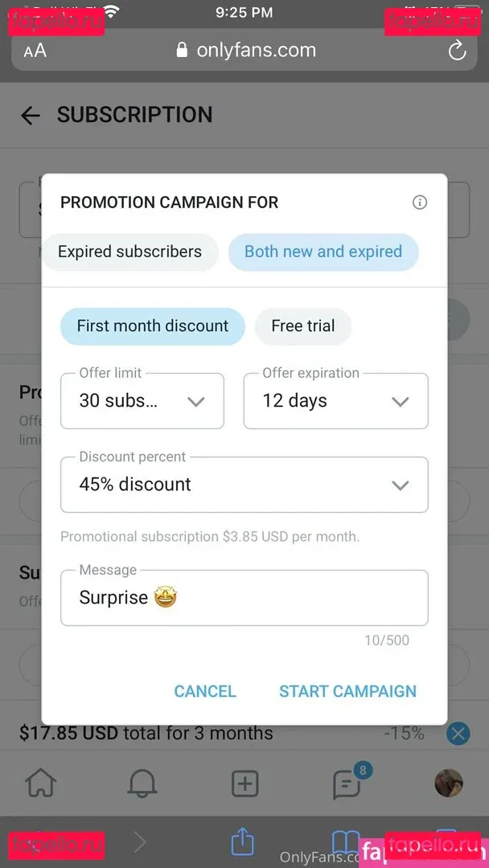Open the notifications bell icon
This screenshot has height=868, width=489.
click(x=142, y=784)
